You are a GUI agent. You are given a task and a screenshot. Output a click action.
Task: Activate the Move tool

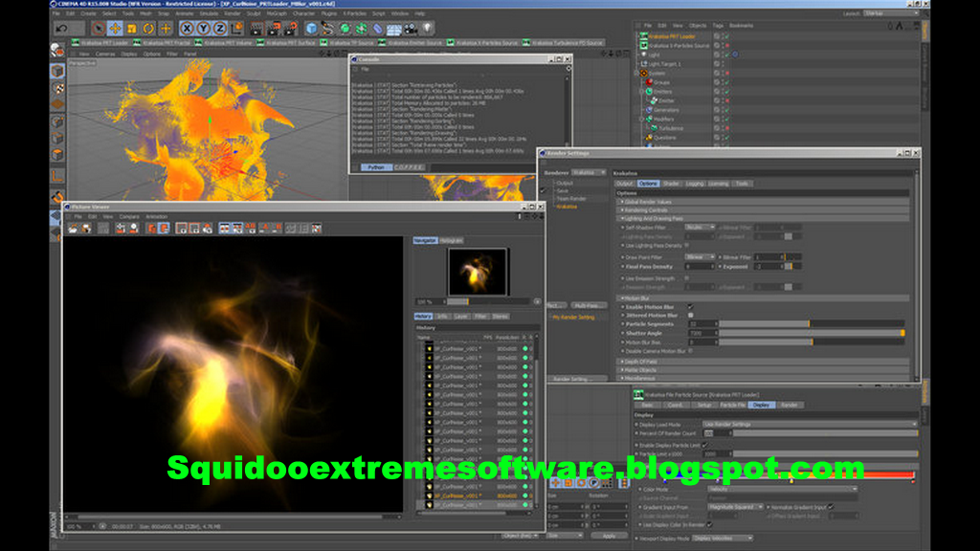click(115, 28)
